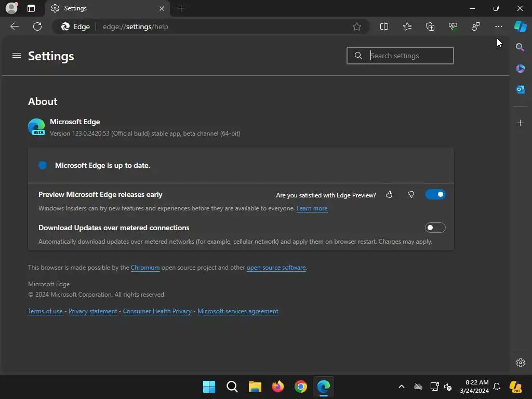Show hidden system tray icons
532x399 pixels.
tap(402, 387)
